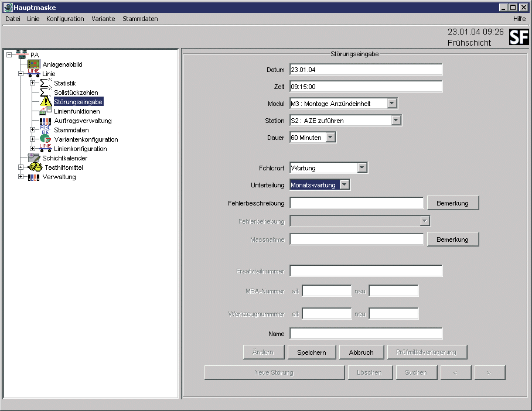The image size is (532, 411).
Task: Open the Variante menu
Action: 103,19
